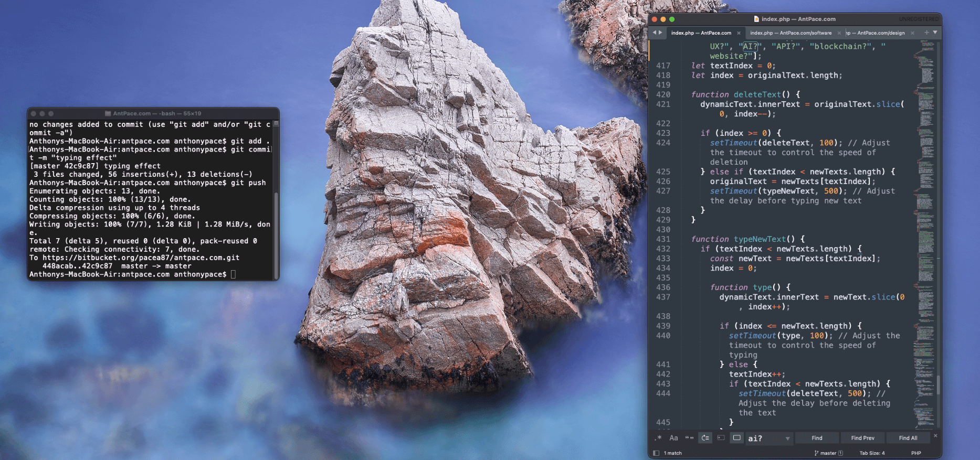Click "textIndex++;" on line 442
The image size is (980, 460).
[x=757, y=374]
